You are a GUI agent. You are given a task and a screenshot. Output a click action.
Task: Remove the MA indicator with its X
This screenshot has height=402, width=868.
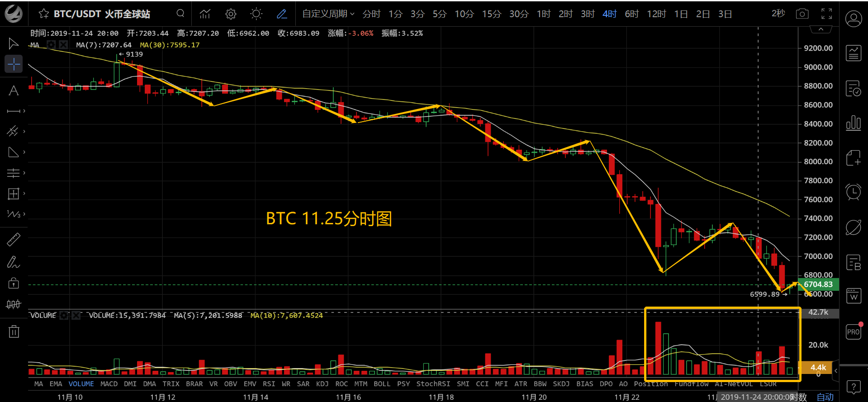click(63, 45)
